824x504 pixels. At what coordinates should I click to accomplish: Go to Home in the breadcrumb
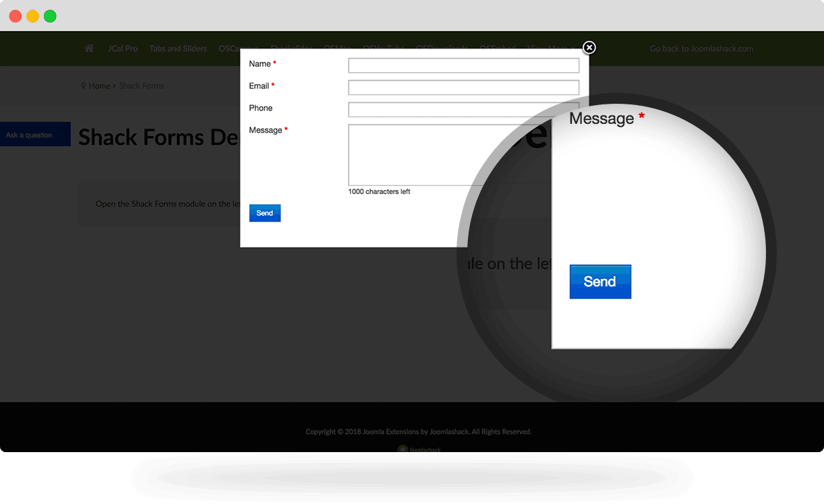(x=99, y=86)
